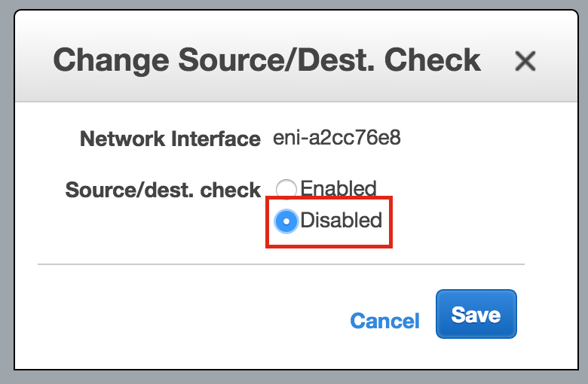
Task: Click the eni-a2cc76e8 interface ID
Action: tap(337, 138)
